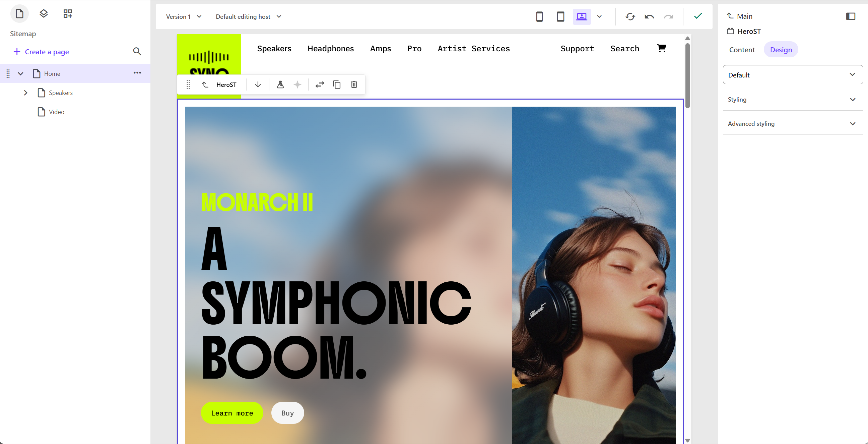Open the Sitemap pages panel icon

[19, 13]
